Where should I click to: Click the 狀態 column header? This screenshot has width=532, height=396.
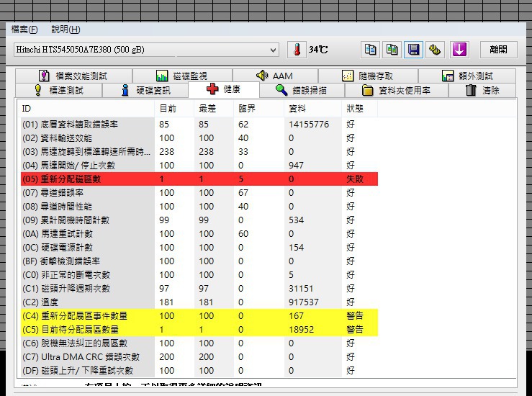coord(360,109)
